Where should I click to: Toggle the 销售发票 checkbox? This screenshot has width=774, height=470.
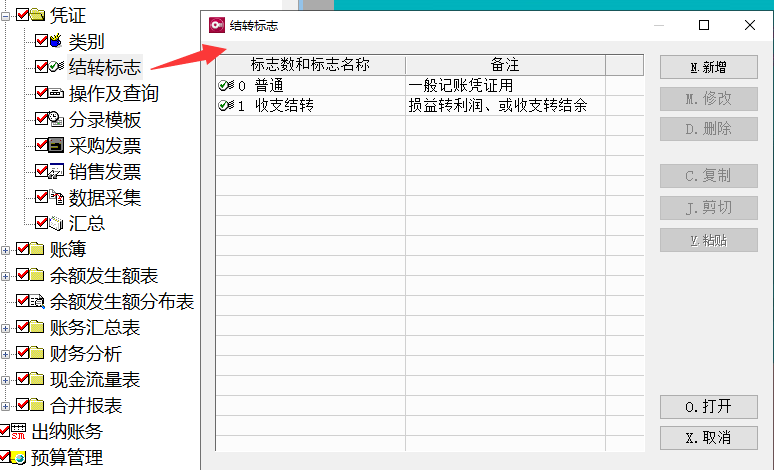click(x=41, y=171)
